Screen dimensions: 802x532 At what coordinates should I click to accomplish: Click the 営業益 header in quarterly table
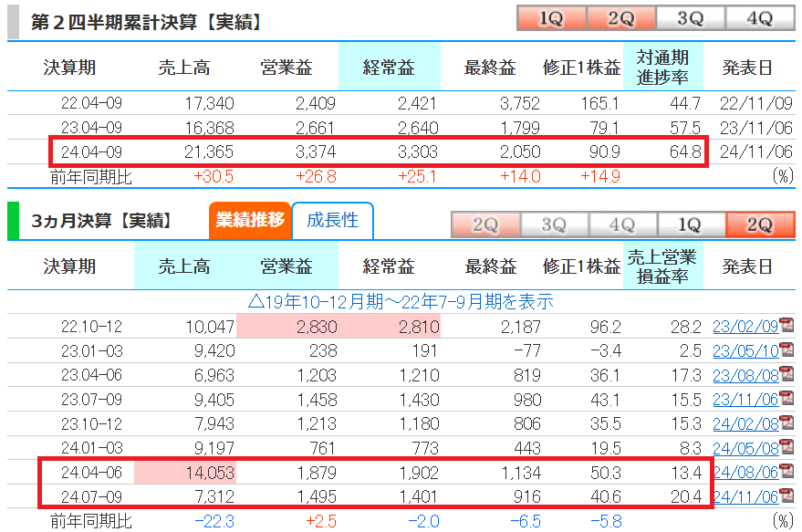click(286, 266)
